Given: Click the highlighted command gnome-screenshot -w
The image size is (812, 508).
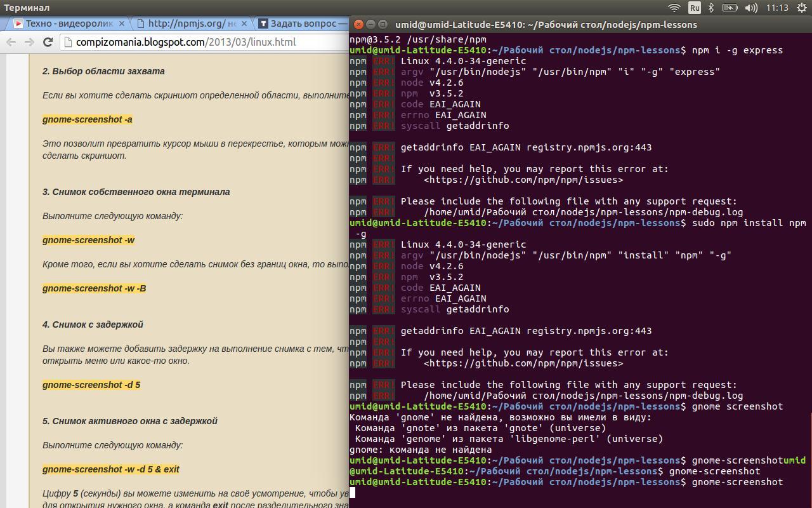Looking at the screenshot, I should coord(89,240).
